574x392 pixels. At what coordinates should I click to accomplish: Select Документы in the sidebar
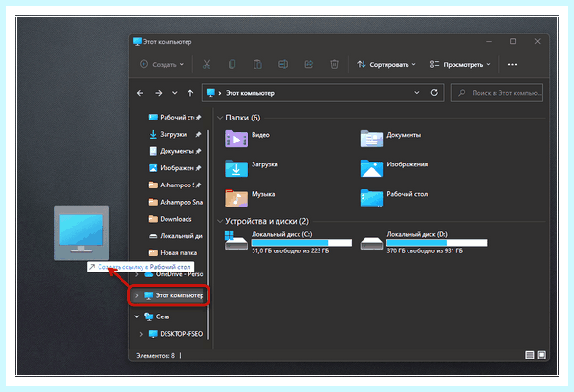[x=175, y=151]
